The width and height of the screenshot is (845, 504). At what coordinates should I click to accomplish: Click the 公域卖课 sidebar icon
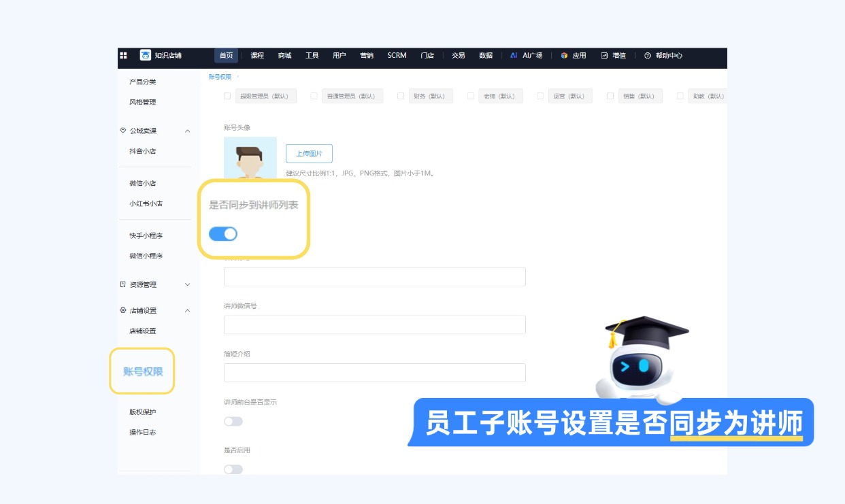(x=123, y=131)
